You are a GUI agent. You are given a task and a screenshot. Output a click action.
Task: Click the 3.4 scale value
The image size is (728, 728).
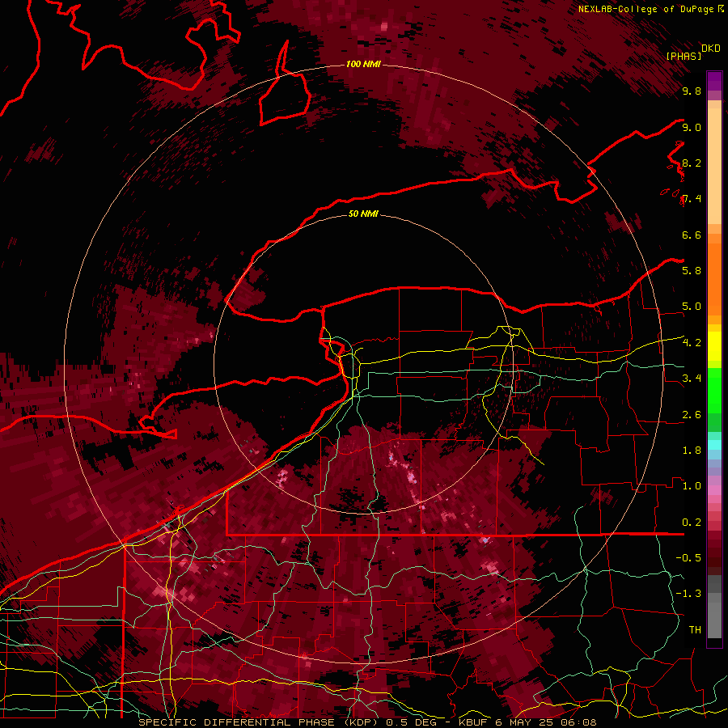[x=692, y=379]
